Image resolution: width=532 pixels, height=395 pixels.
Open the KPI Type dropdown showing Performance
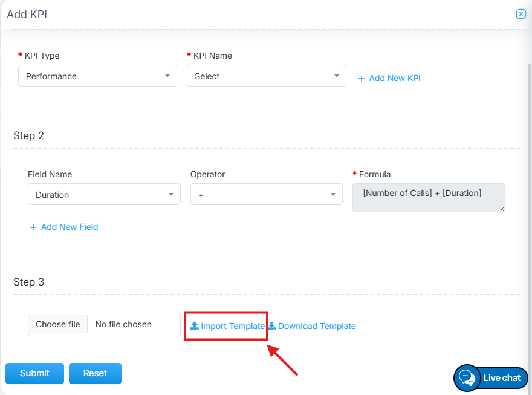pyautogui.click(x=97, y=76)
